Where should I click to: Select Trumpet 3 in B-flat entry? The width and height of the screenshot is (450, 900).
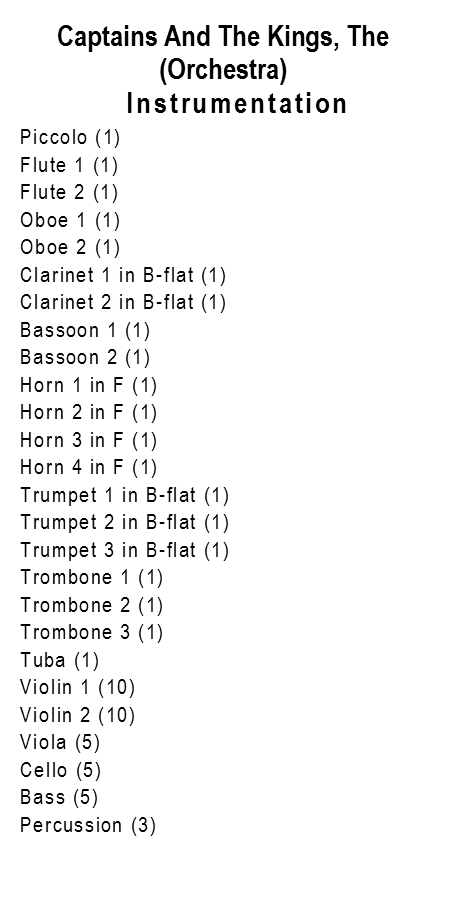(x=125, y=550)
